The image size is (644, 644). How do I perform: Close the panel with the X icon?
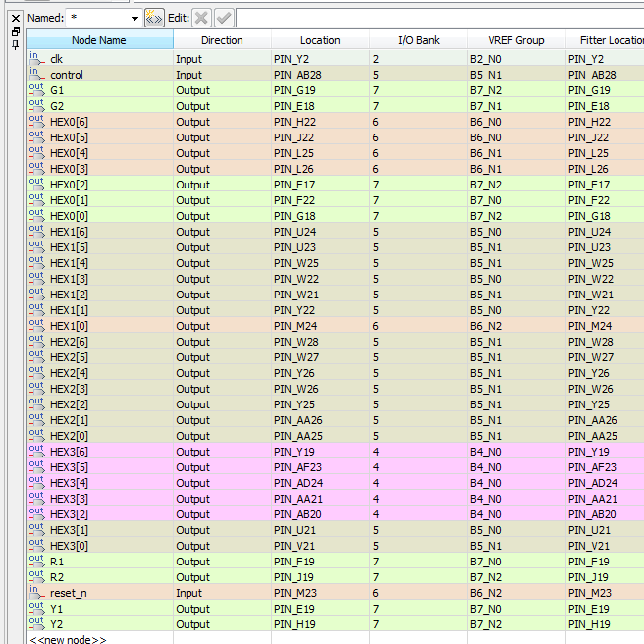(15, 18)
